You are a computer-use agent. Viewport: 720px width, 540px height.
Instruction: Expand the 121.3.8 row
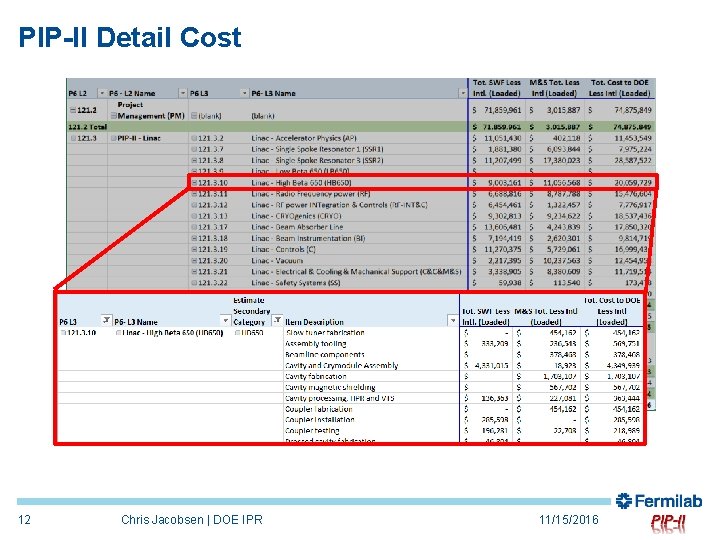[x=194, y=160]
